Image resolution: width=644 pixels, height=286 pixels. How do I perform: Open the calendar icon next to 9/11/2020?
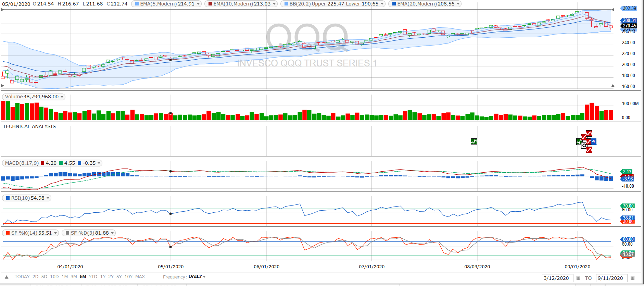pyautogui.click(x=632, y=278)
